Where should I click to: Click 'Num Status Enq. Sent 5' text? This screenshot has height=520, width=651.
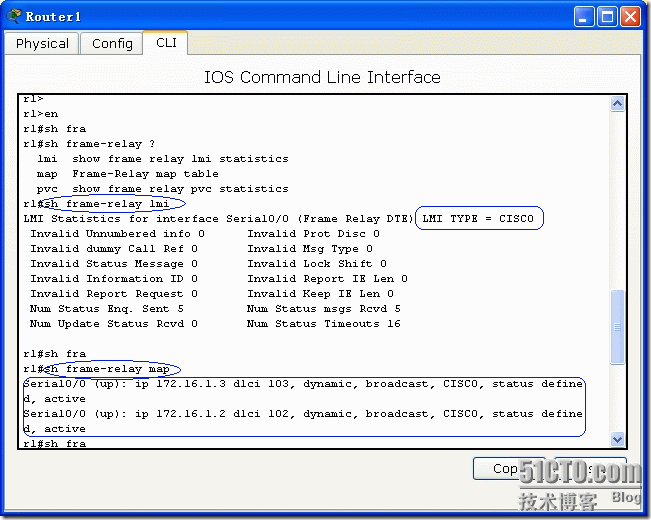coord(107,309)
